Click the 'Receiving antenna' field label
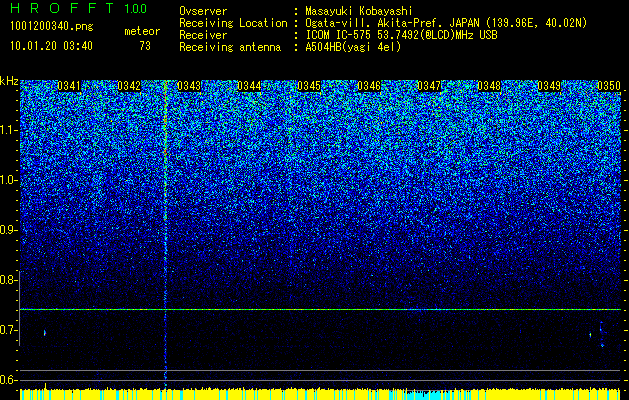This screenshot has height=400, width=629. (230, 47)
